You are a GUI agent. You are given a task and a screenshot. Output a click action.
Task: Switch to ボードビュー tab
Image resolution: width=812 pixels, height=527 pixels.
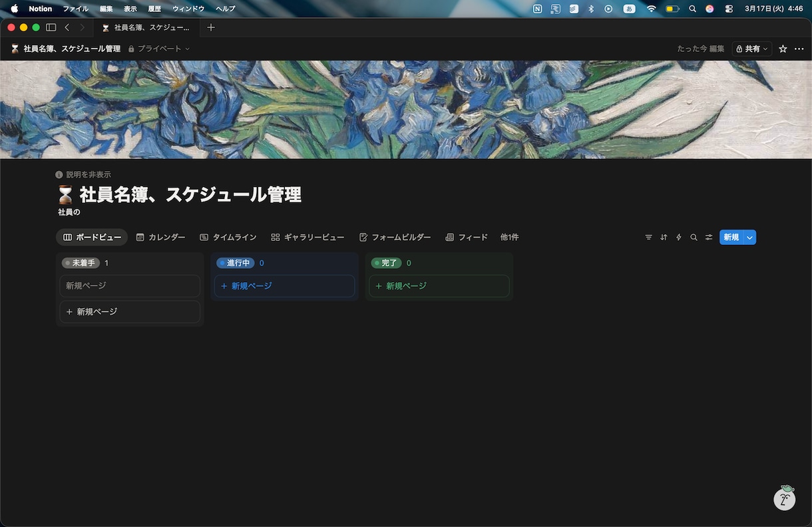92,237
